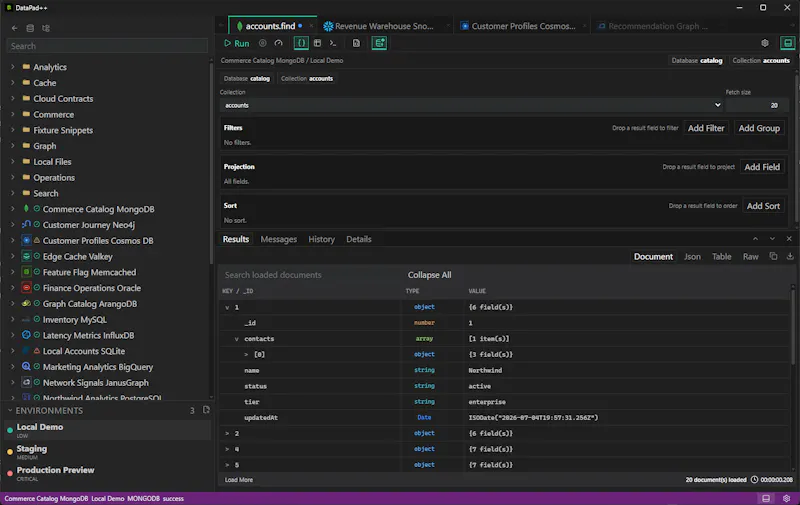Switch to the Revenue Warehouse Snowflake tab

pos(384,26)
